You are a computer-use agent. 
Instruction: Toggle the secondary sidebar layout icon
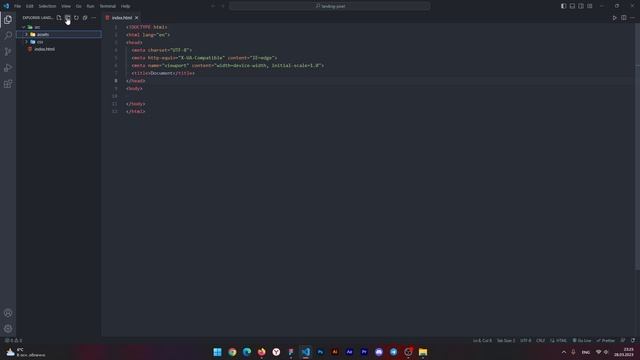[581, 6]
